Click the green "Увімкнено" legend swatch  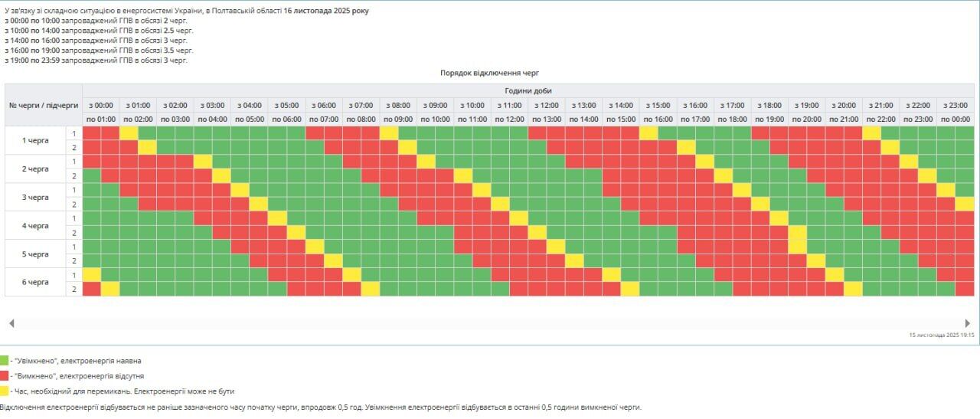[x=4, y=361]
